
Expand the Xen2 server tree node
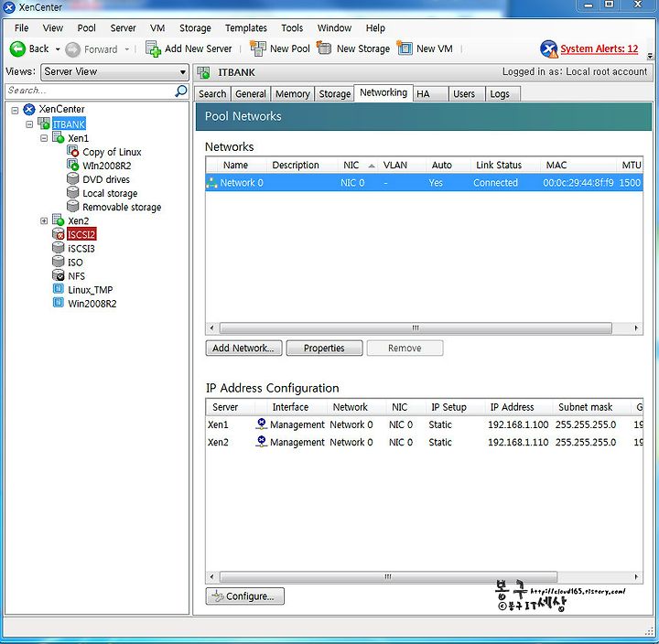pos(44,220)
